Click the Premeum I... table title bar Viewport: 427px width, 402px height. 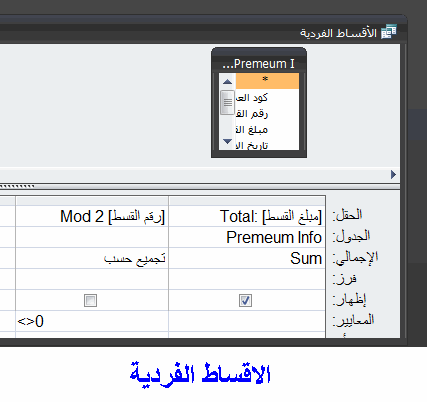(x=259, y=63)
